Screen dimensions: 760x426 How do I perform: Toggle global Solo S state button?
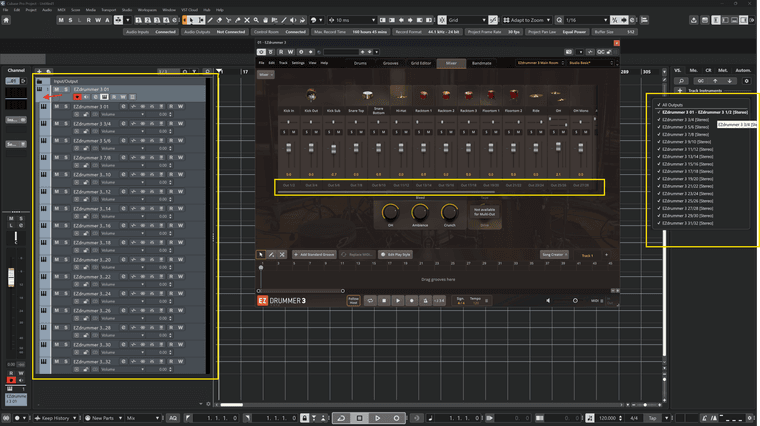pyautogui.click(x=70, y=20)
